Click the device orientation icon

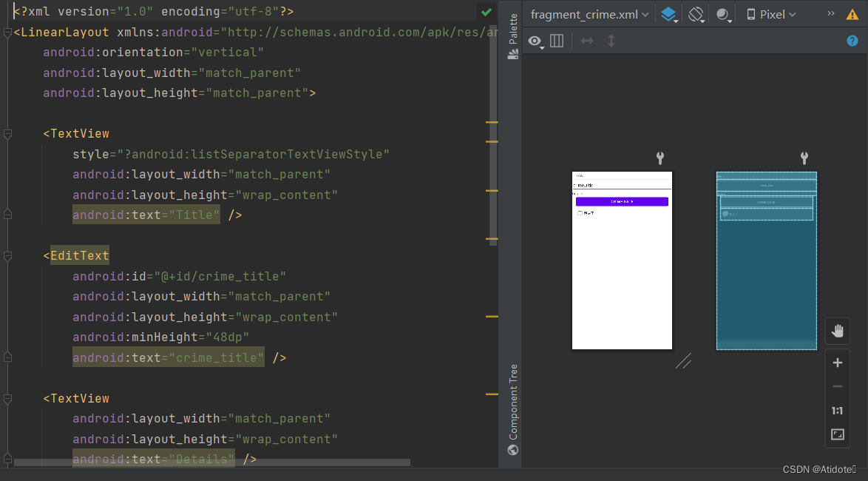coord(696,13)
